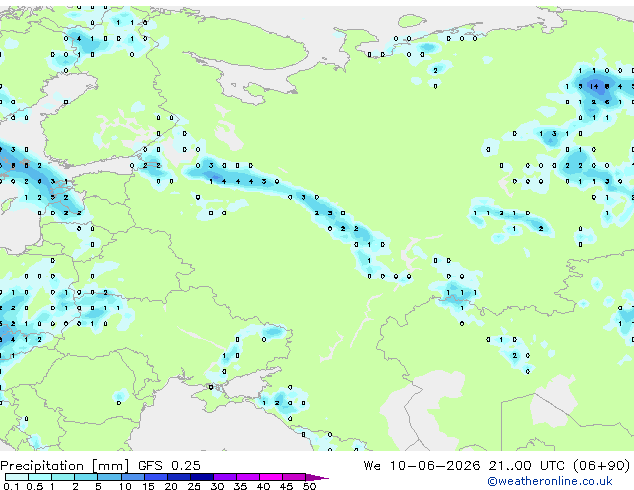The width and height of the screenshot is (634, 490).
Task: Click the '14' precipitation value on the map
Action: click(x=594, y=86)
